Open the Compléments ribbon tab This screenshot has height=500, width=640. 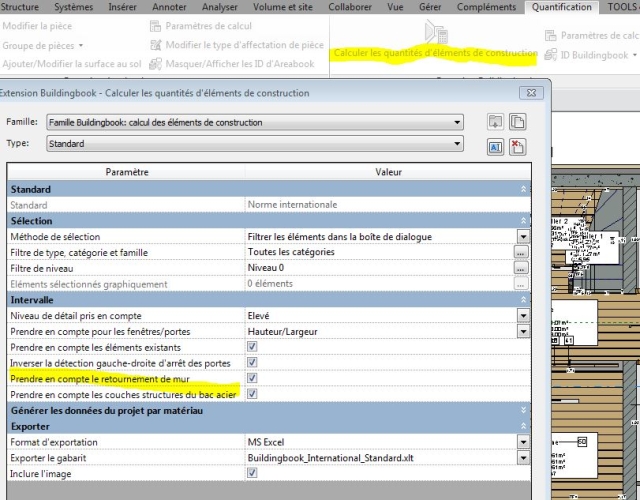[486, 7]
